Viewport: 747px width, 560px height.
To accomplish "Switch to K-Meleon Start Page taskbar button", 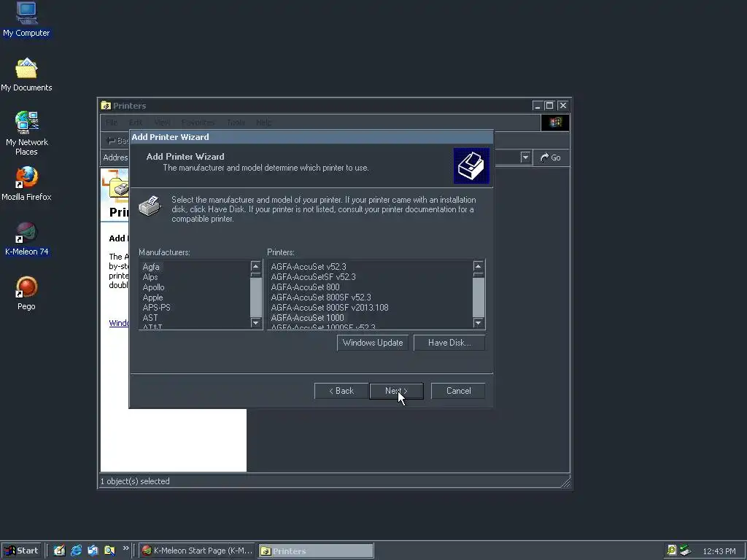I will 198,551.
